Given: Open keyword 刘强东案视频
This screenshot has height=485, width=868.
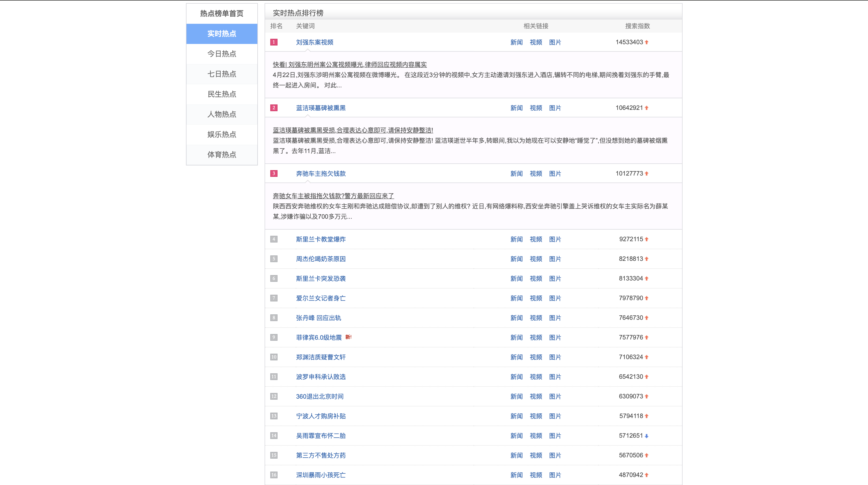Looking at the screenshot, I should tap(315, 42).
